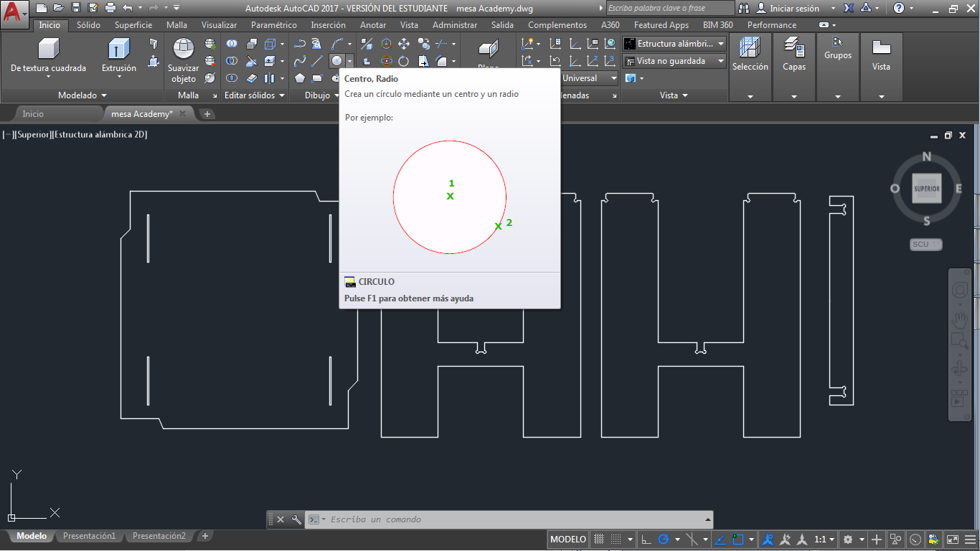
Task: Click the solid Union icon
Action: tap(232, 44)
